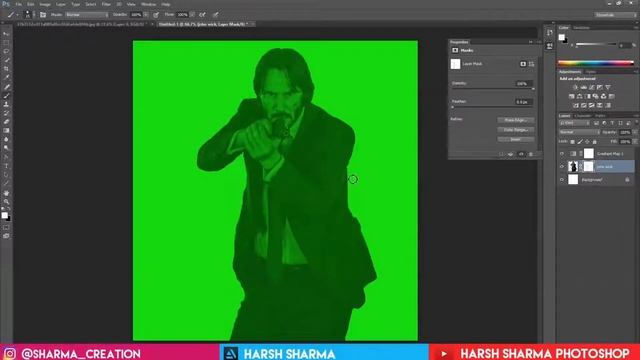Click the Density slider track
This screenshot has width=640, height=360.
tap(493, 89)
